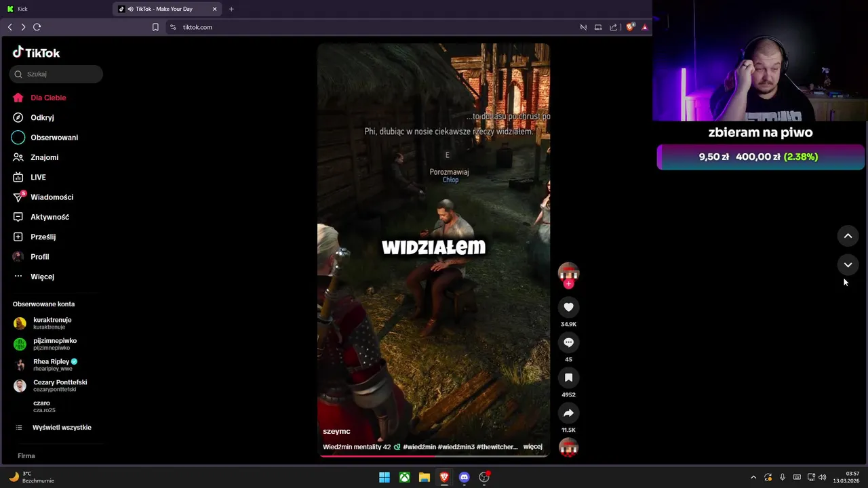Open the sound disc below share count
Viewport: 868px width, 488px height.
point(568,447)
